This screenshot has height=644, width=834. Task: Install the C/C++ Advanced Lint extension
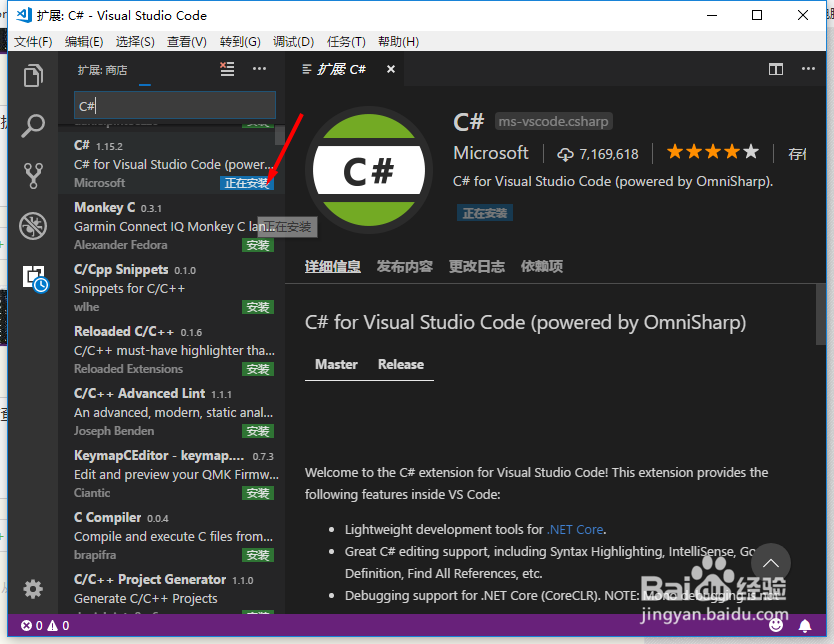pos(258,431)
